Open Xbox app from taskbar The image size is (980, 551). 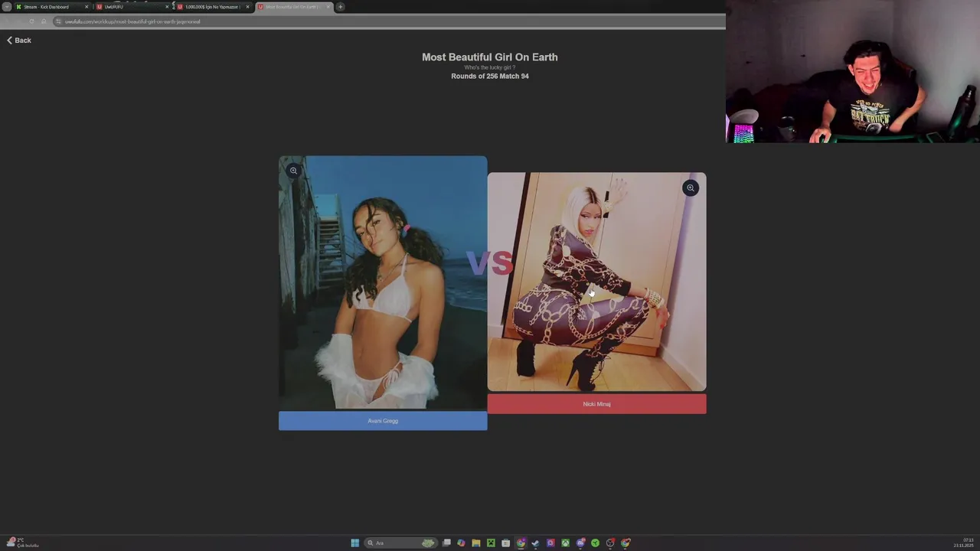[565, 543]
